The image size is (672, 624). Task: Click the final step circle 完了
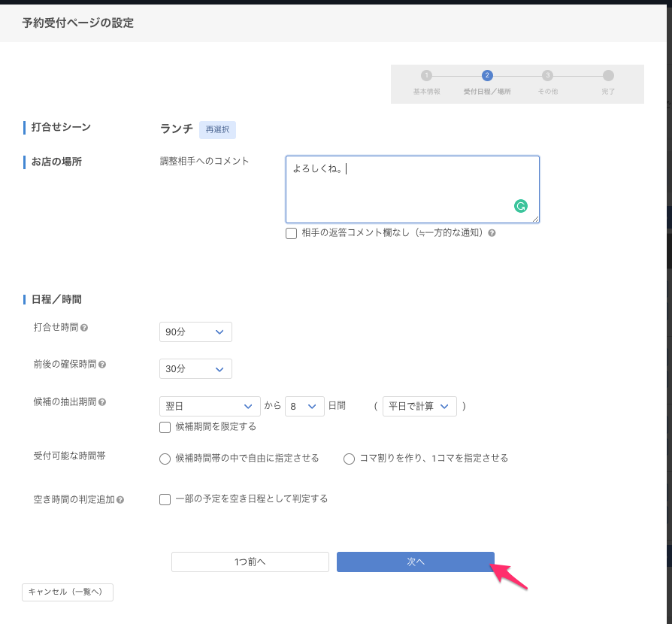608,76
